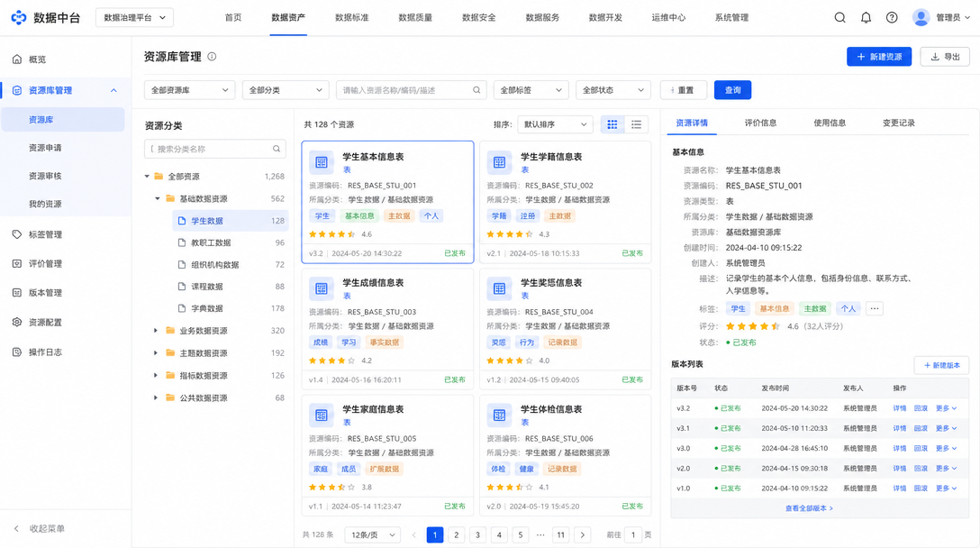Click the more tags ellipsis button
This screenshot has height=548, width=980.
875,308
